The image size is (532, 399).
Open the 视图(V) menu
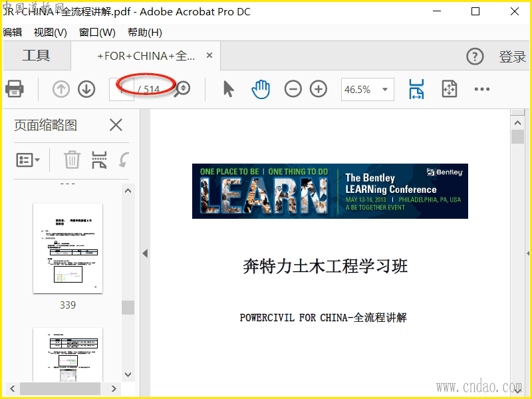click(51, 32)
